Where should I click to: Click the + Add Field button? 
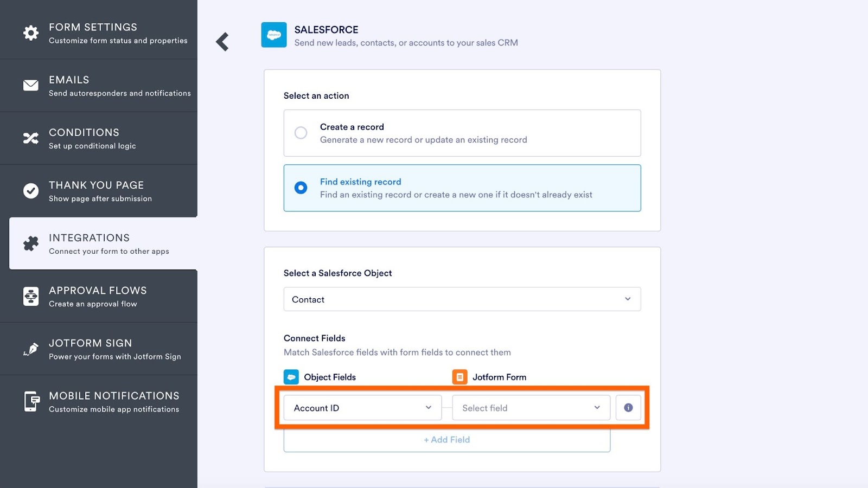(x=446, y=440)
